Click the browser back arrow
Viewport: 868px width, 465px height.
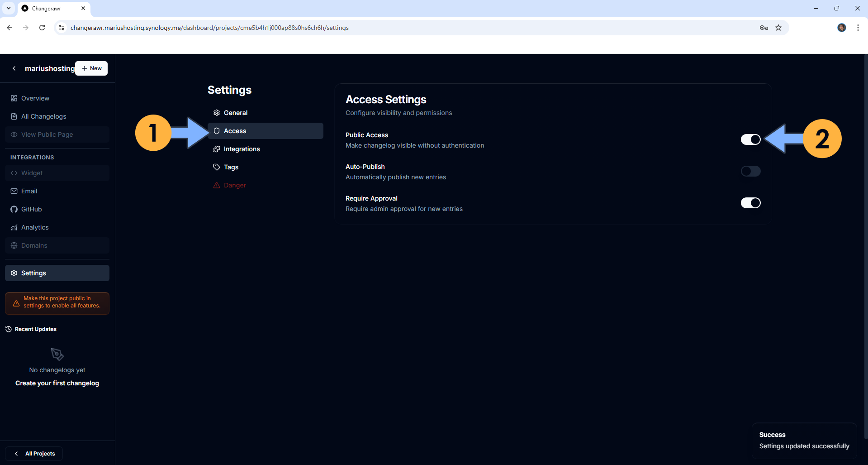coord(9,28)
